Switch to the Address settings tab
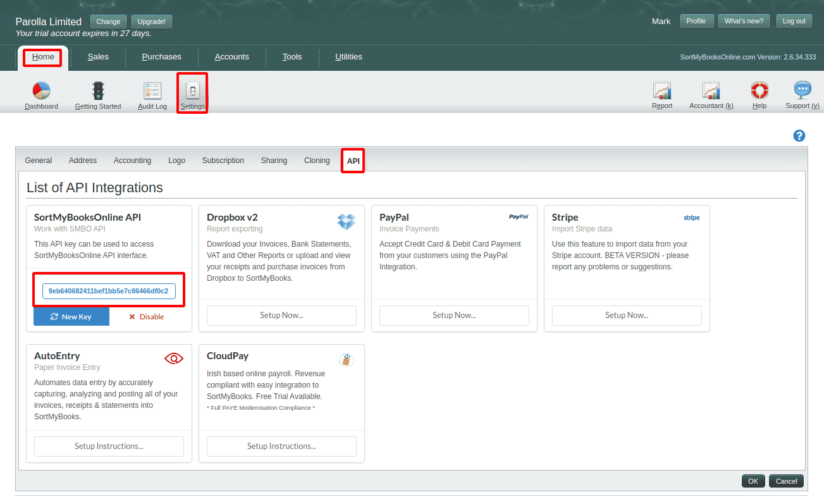824x504 pixels. coord(83,161)
